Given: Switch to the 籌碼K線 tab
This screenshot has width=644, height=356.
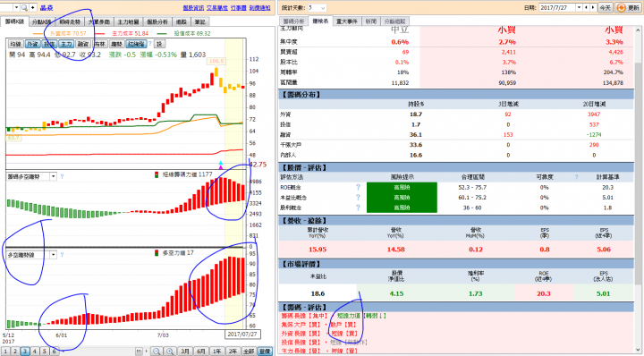Looking at the screenshot, I should pos(14,21).
